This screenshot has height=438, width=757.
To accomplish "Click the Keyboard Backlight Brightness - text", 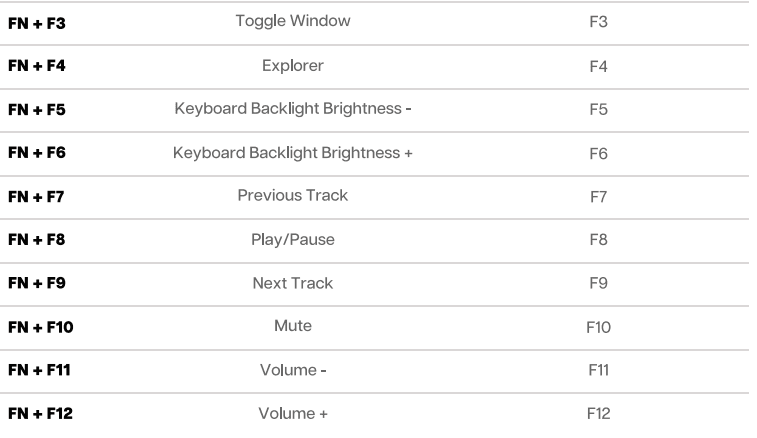I will (293, 109).
